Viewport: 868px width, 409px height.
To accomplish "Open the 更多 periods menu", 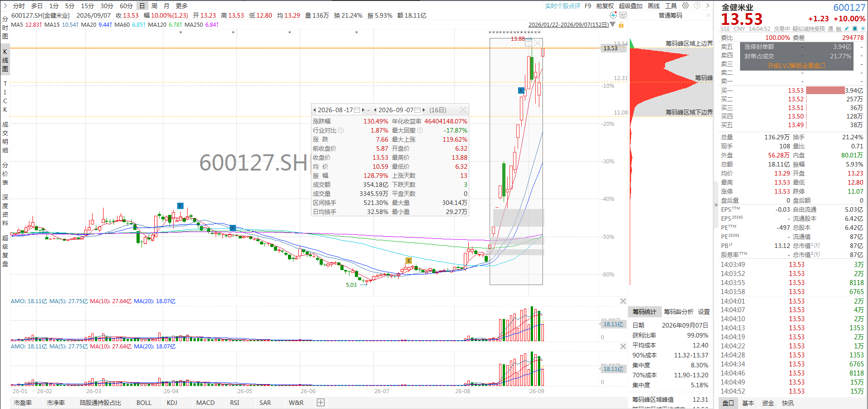I will click(x=182, y=6).
